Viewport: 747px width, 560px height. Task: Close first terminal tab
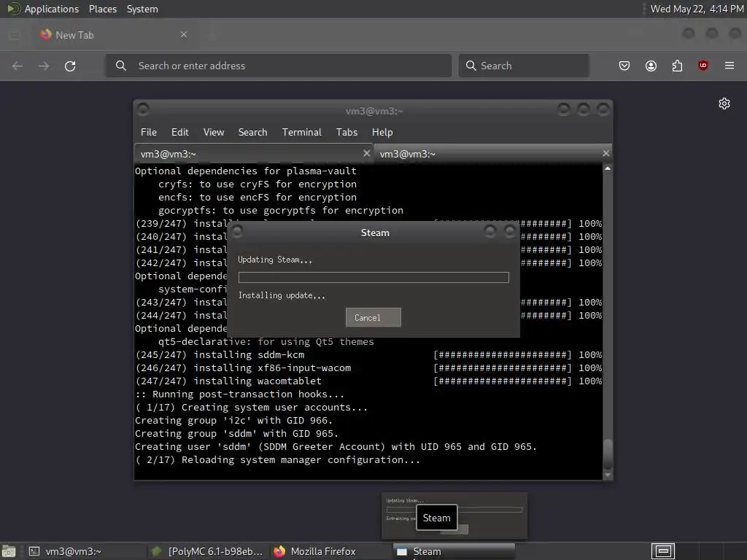point(366,153)
